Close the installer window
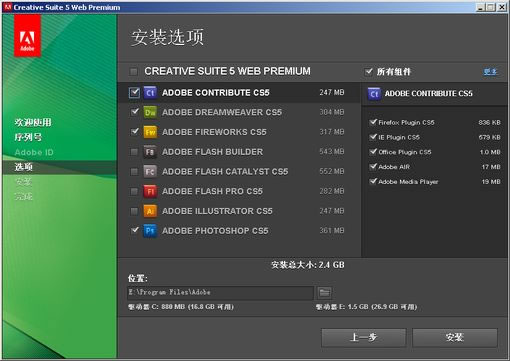 [x=502, y=7]
